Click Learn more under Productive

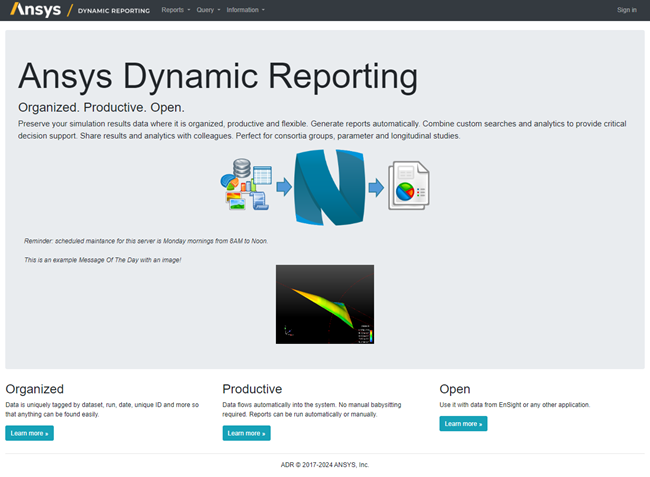[246, 433]
